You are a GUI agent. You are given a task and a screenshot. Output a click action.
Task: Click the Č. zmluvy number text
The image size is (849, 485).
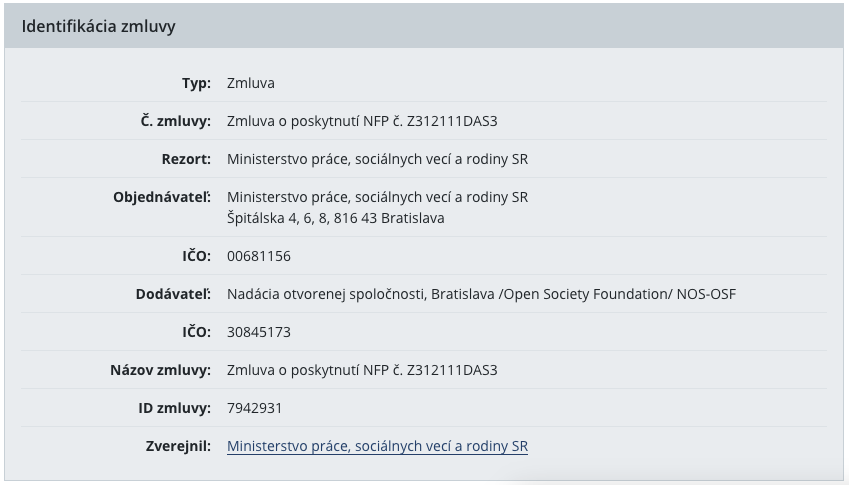(x=362, y=121)
